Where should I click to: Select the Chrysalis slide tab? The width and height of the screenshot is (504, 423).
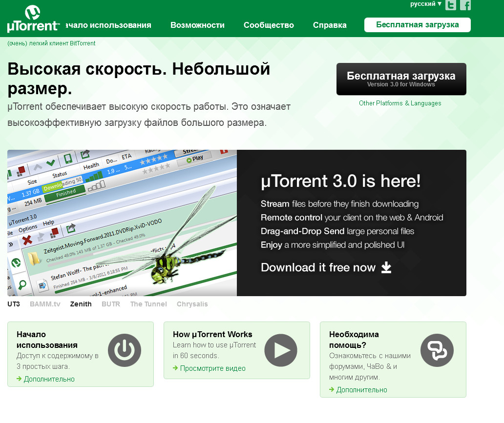(x=192, y=304)
